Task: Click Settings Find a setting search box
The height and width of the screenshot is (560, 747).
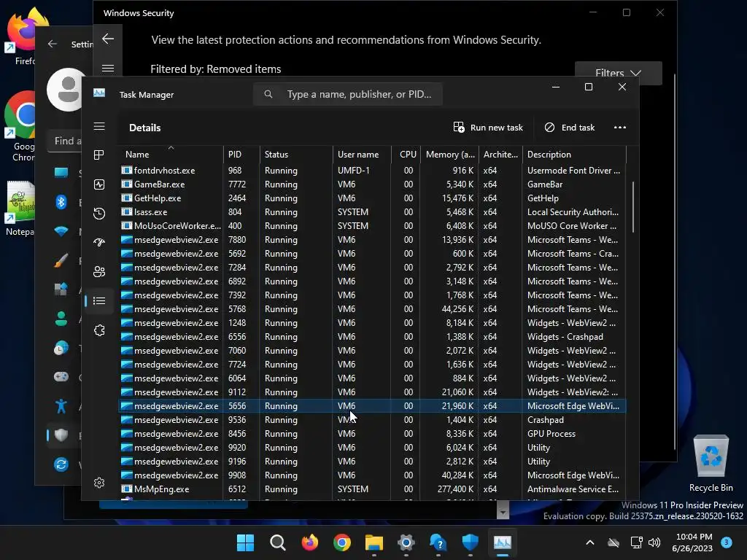Action: pyautogui.click(x=65, y=141)
